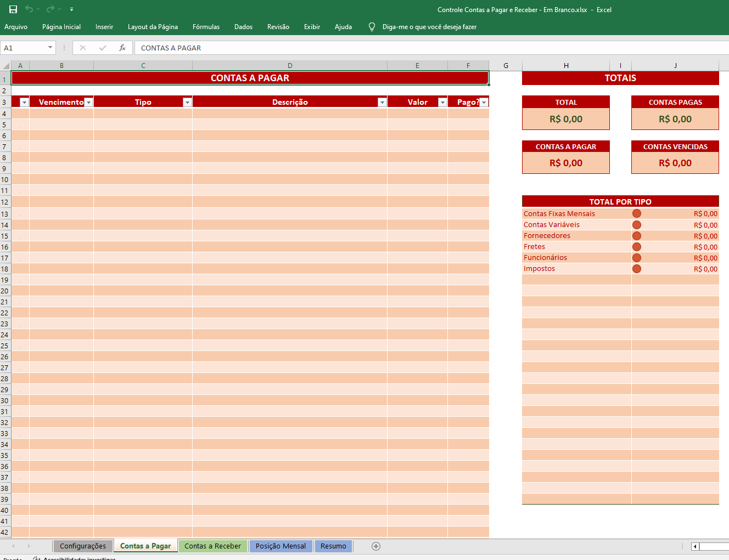
Task: Select the Configurações sheet tab
Action: pos(83,546)
